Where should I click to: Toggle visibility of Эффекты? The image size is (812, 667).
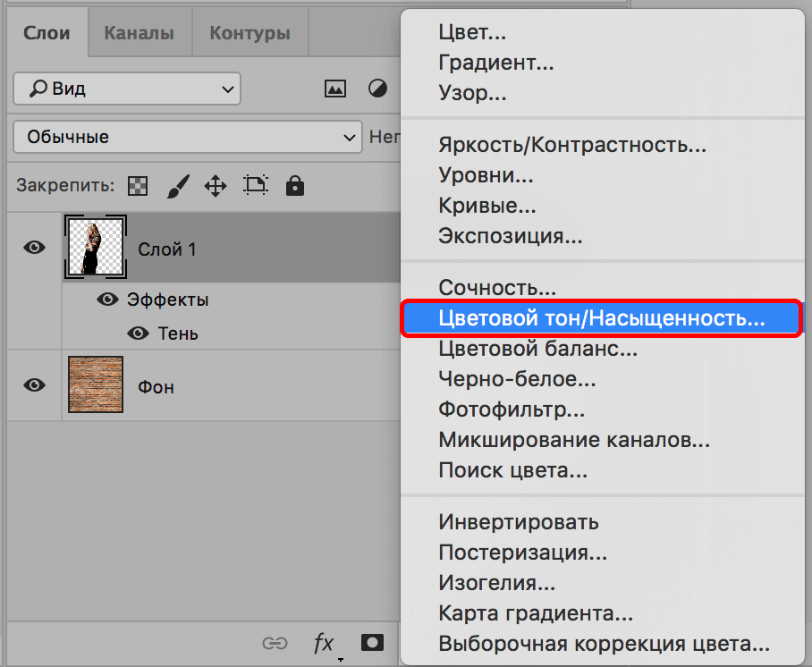(107, 300)
